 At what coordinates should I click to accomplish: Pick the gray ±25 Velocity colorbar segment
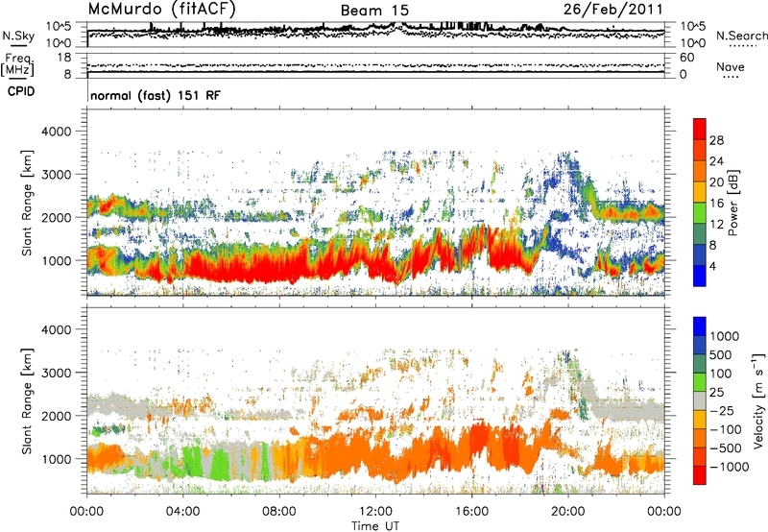(700, 401)
